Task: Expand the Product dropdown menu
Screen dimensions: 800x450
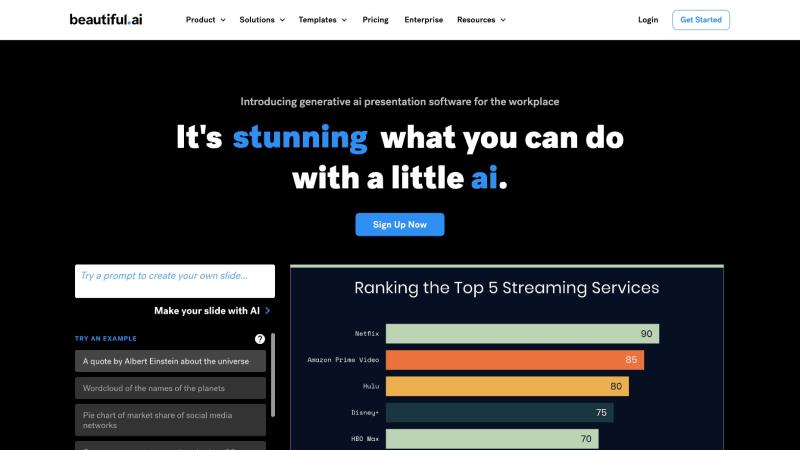Action: coord(206,19)
